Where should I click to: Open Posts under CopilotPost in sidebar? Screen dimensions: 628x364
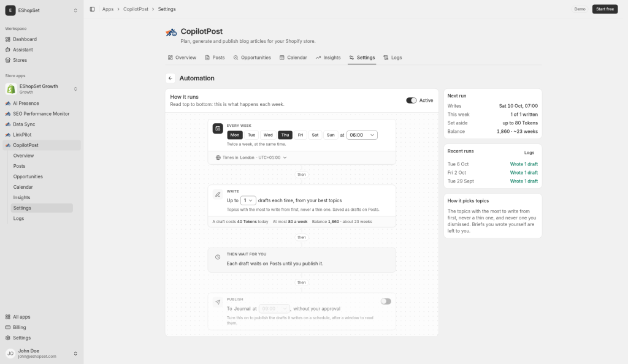[42, 166]
